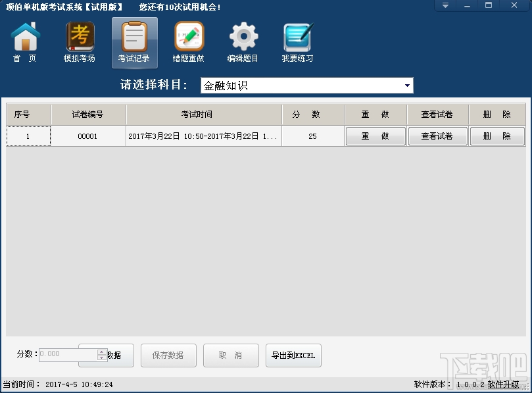Switch to the 模拟考场 mock exam tab
The height and width of the screenshot is (393, 532).
[x=79, y=41]
